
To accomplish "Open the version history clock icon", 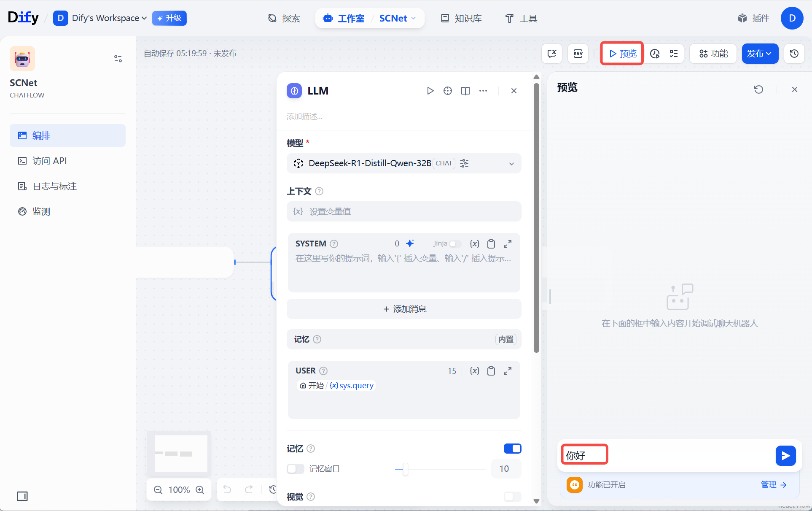I will click(794, 54).
